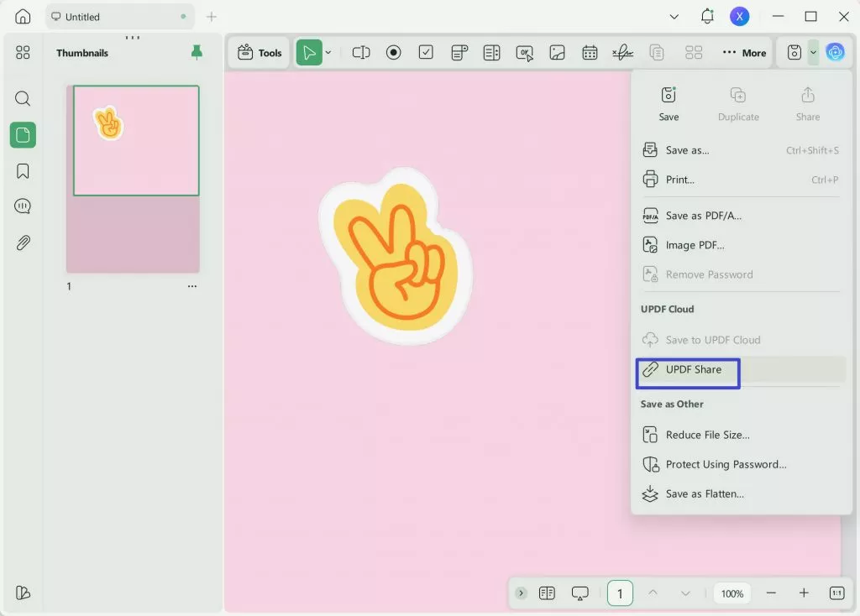Toggle the pin on Thumbnails panel

click(197, 53)
